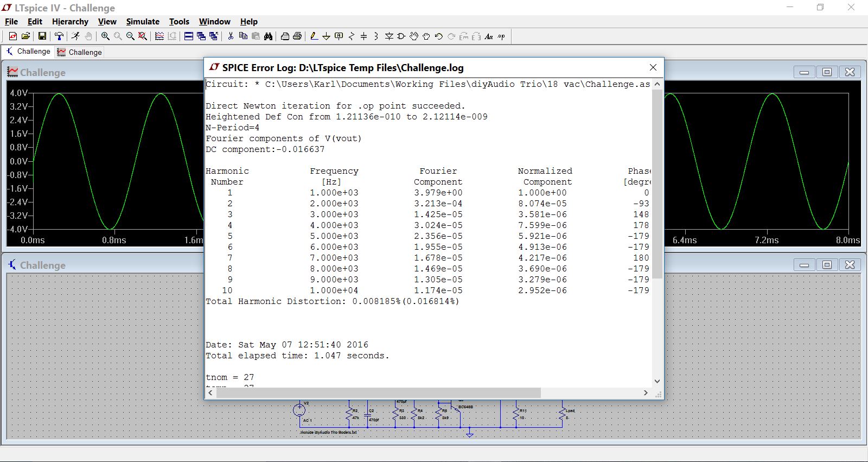868x462 pixels.
Task: Click the 0.0ms time axis label
Action: 33,240
